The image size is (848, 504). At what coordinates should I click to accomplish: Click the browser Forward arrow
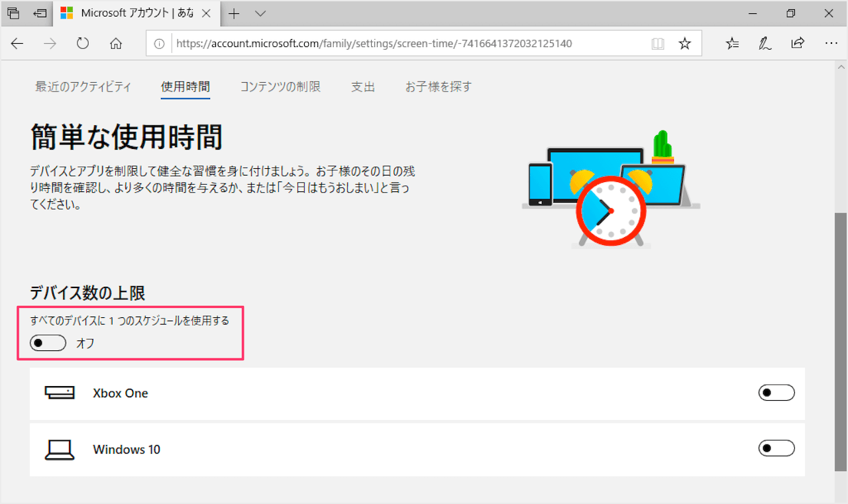[50, 44]
